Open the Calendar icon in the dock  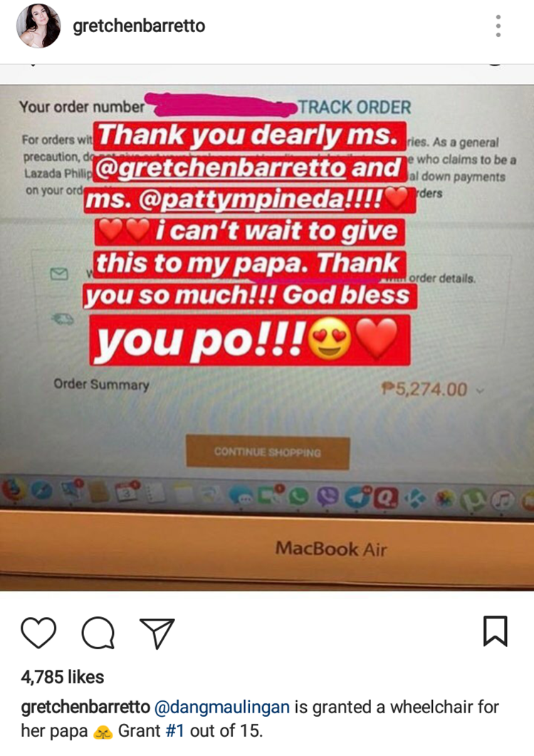[x=127, y=492]
